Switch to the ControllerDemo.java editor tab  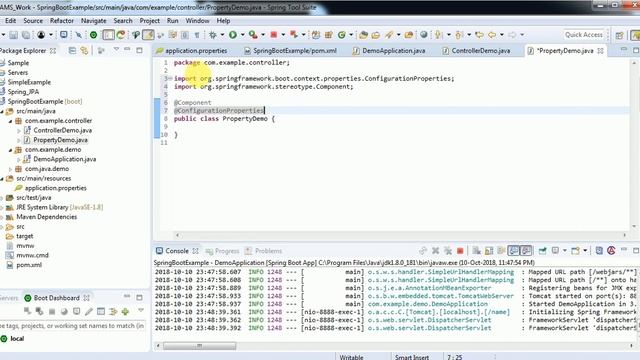click(476, 51)
